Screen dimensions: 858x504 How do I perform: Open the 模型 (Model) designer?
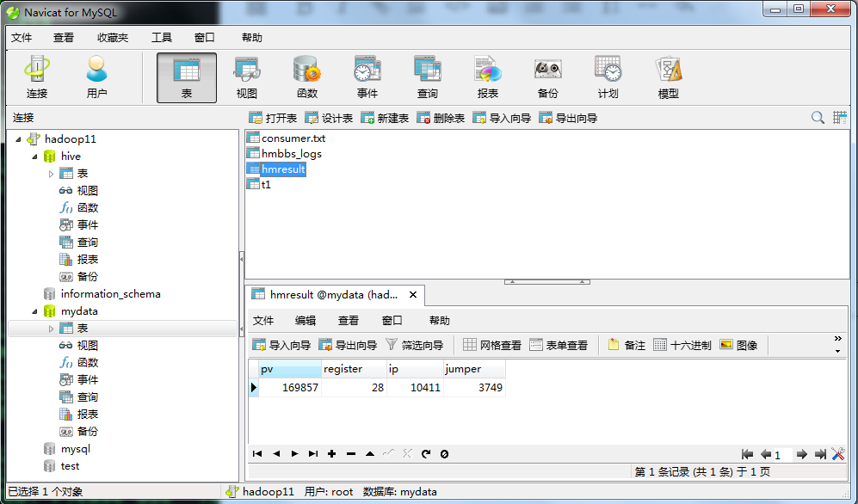(668, 76)
